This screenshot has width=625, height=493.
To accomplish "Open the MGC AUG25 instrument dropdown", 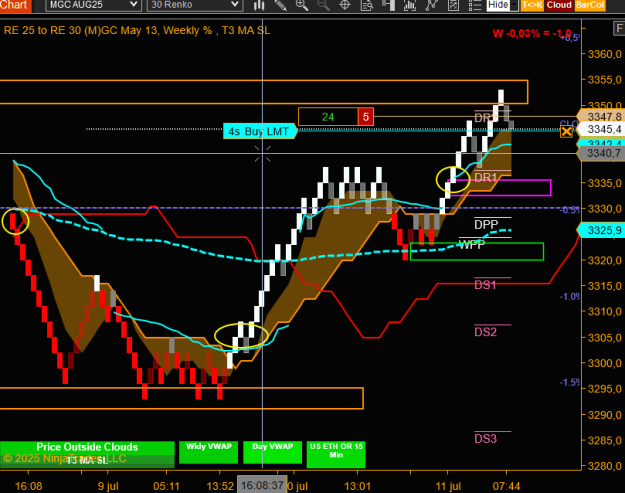I will pos(93,5).
